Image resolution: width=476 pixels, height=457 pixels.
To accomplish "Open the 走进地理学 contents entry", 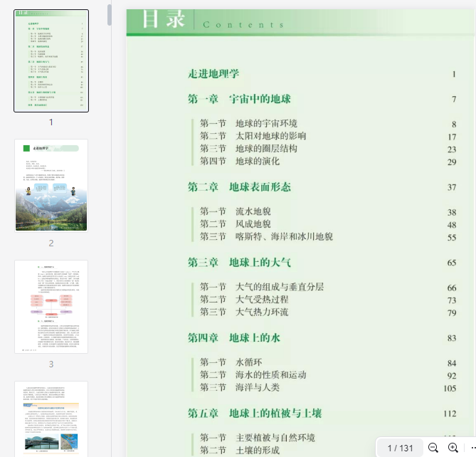I will 213,74.
